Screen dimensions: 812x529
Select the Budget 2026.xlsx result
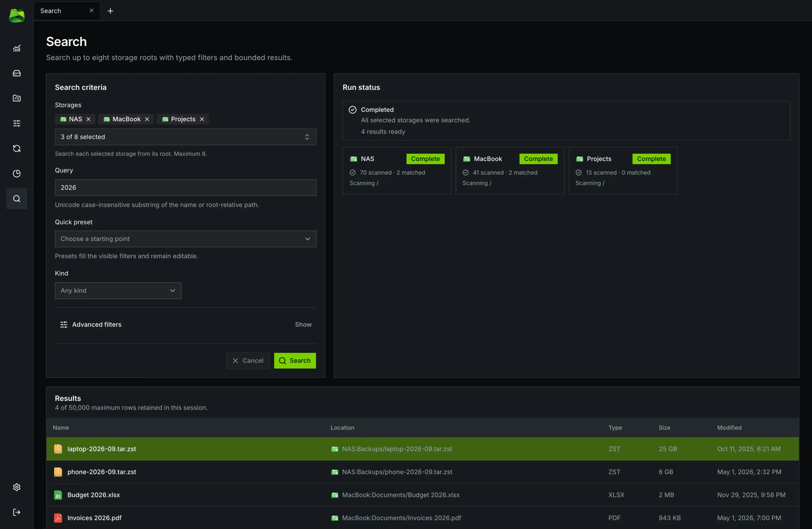click(x=422, y=495)
